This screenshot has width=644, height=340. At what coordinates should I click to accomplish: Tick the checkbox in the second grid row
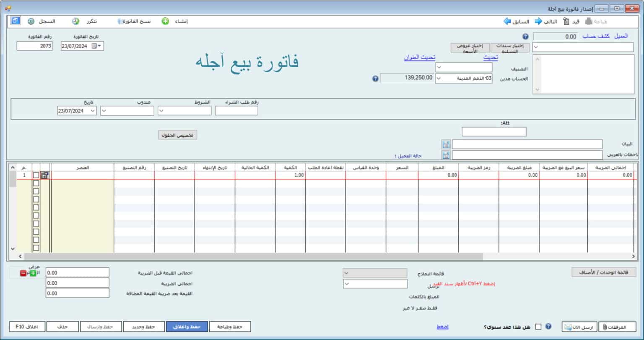36,183
